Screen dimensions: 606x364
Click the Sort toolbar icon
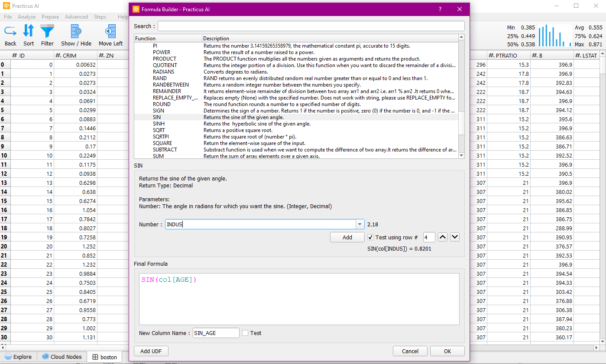29,31
